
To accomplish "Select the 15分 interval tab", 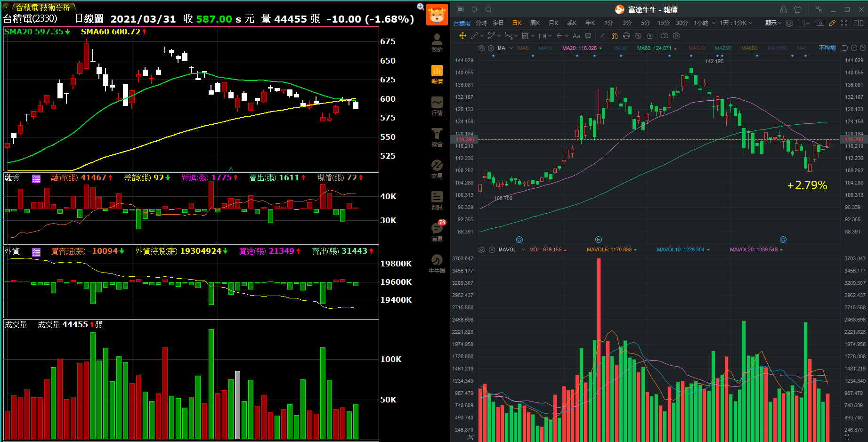I will (664, 23).
